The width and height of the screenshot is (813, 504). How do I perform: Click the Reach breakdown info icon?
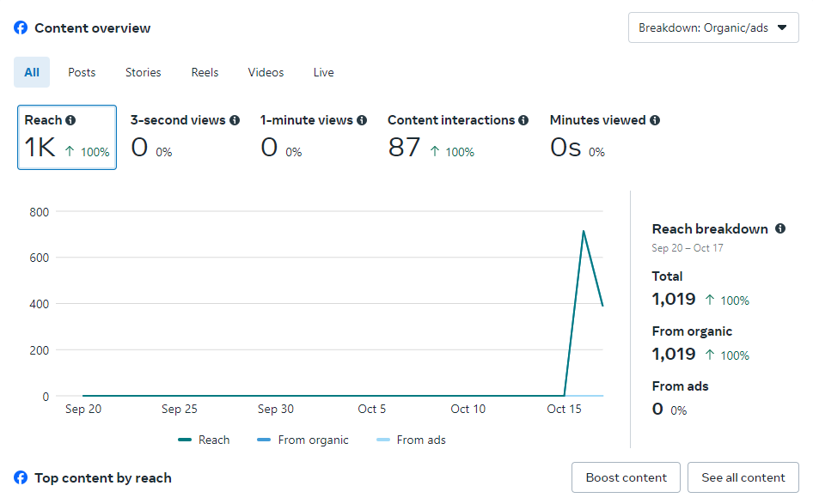[780, 229]
